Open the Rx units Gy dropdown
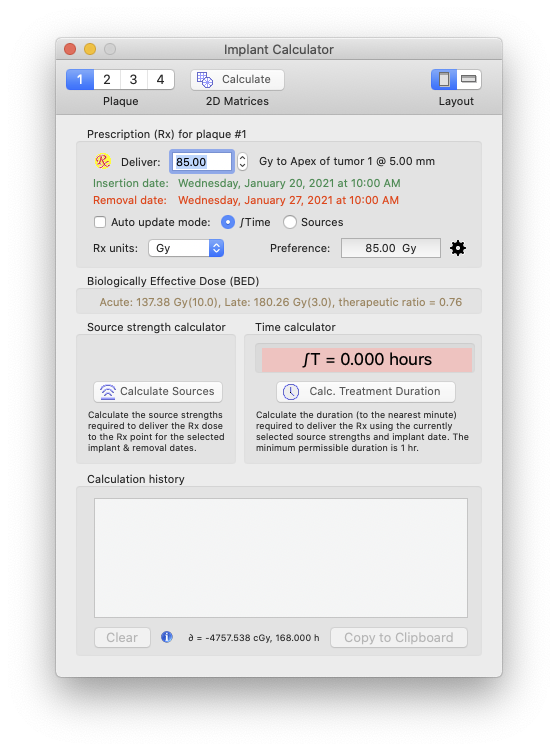The image size is (558, 751). click(x=186, y=248)
